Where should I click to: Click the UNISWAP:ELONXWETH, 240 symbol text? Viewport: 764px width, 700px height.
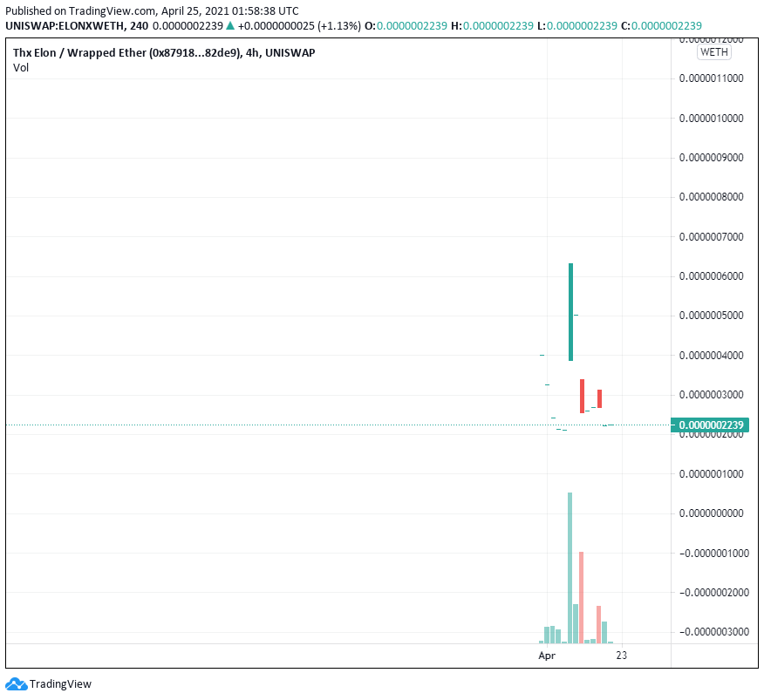click(77, 26)
